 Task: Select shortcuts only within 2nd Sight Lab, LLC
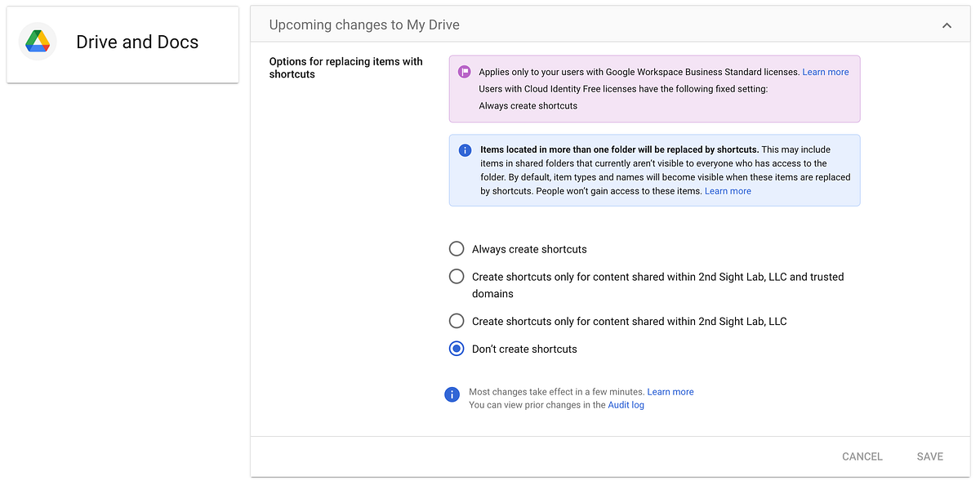(457, 321)
